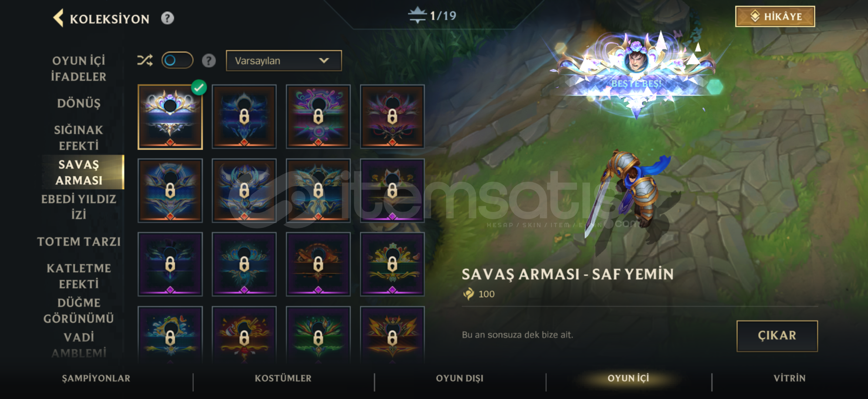This screenshot has width=868, height=399.
Task: Toggle the random selection switch
Action: coord(177,60)
